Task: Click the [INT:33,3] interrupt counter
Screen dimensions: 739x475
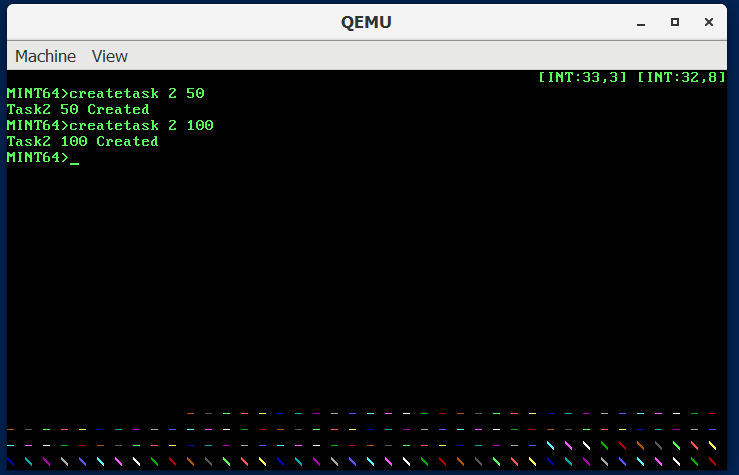Action: pyautogui.click(x=583, y=77)
